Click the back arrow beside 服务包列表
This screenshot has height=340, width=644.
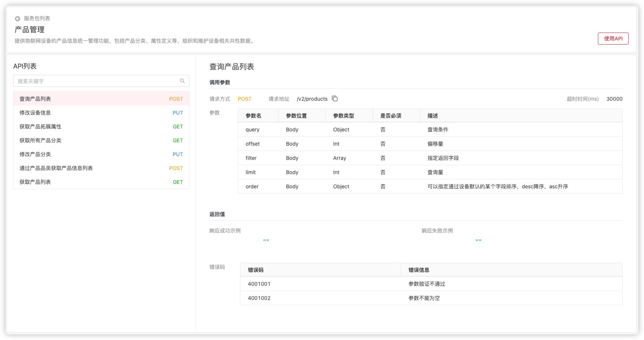click(x=16, y=18)
